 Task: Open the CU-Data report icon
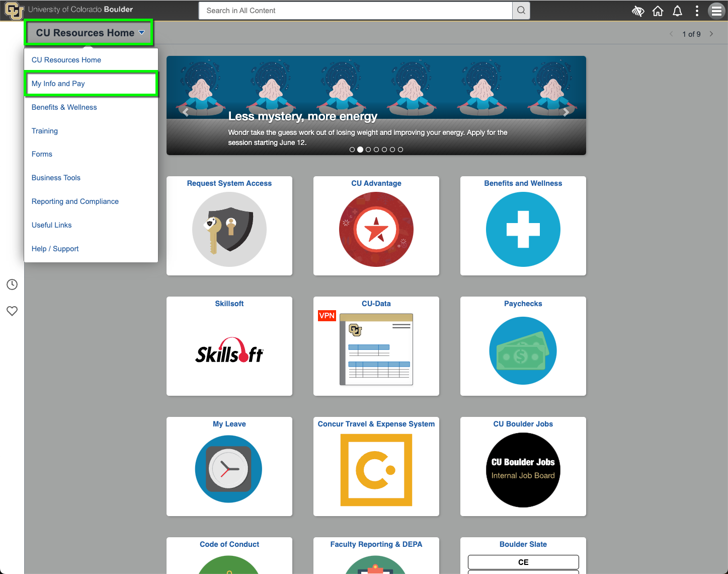click(x=376, y=349)
